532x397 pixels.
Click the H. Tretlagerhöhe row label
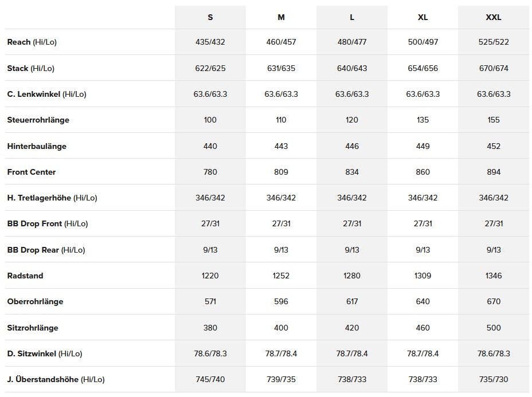click(x=52, y=198)
